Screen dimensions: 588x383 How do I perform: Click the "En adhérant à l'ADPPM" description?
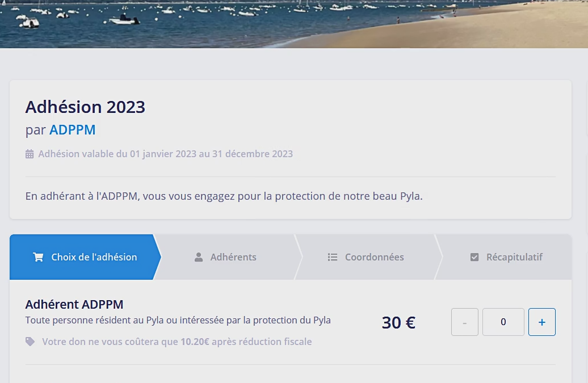tap(224, 196)
